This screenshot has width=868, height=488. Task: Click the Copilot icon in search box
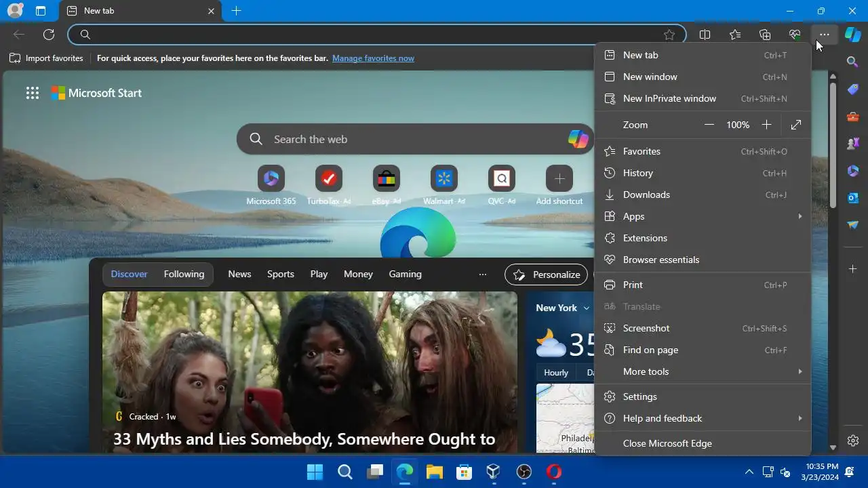(x=578, y=139)
